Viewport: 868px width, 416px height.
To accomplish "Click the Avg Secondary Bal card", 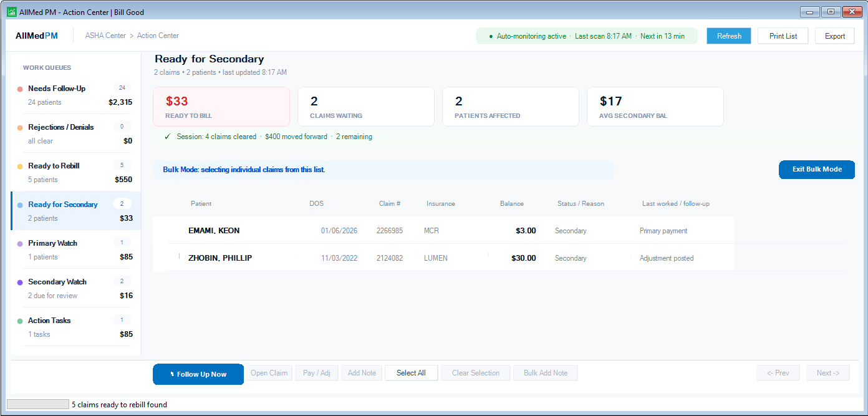I will coord(655,107).
